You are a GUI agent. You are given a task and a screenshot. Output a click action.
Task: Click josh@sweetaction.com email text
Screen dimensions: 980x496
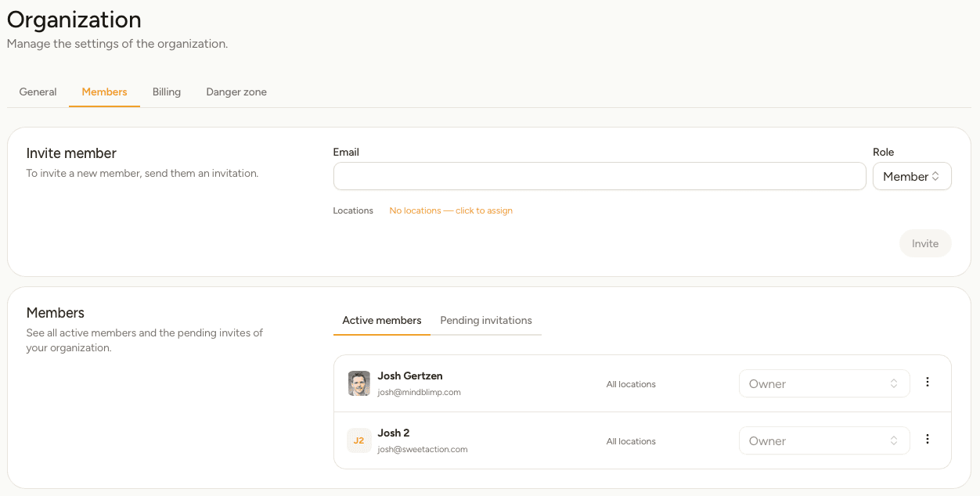[423, 449]
